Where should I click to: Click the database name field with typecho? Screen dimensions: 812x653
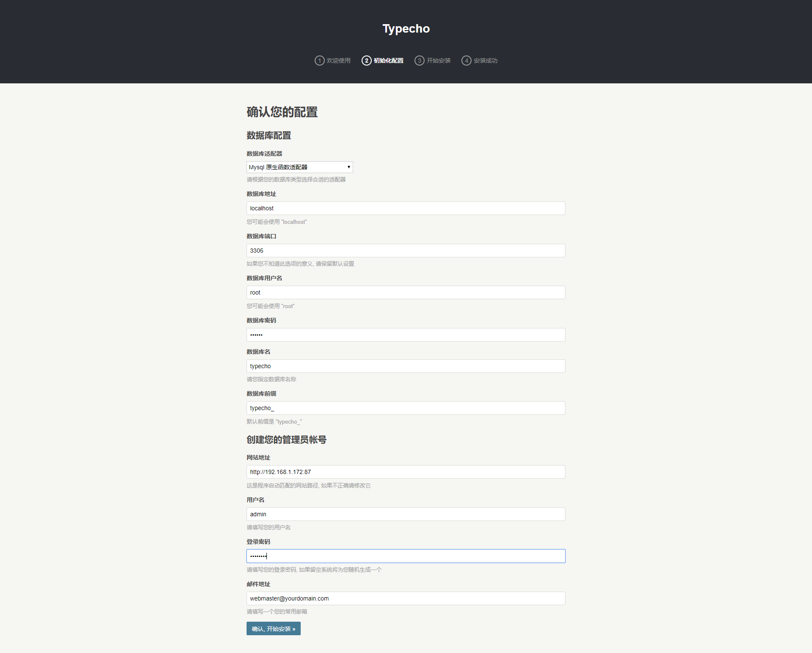coord(406,366)
